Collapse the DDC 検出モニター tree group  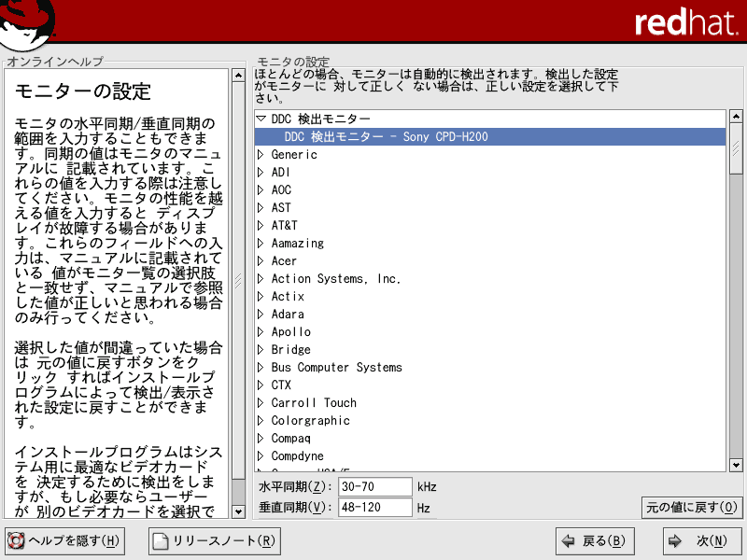coord(261,119)
